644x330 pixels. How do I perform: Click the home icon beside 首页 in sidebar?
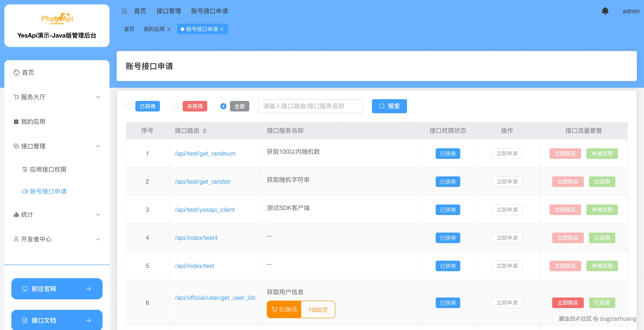click(x=16, y=72)
